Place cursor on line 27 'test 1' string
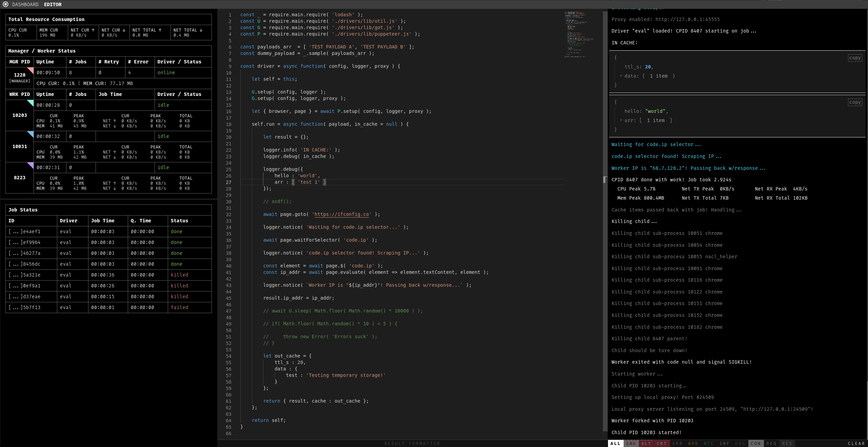The width and height of the screenshot is (868, 447). coord(308,182)
